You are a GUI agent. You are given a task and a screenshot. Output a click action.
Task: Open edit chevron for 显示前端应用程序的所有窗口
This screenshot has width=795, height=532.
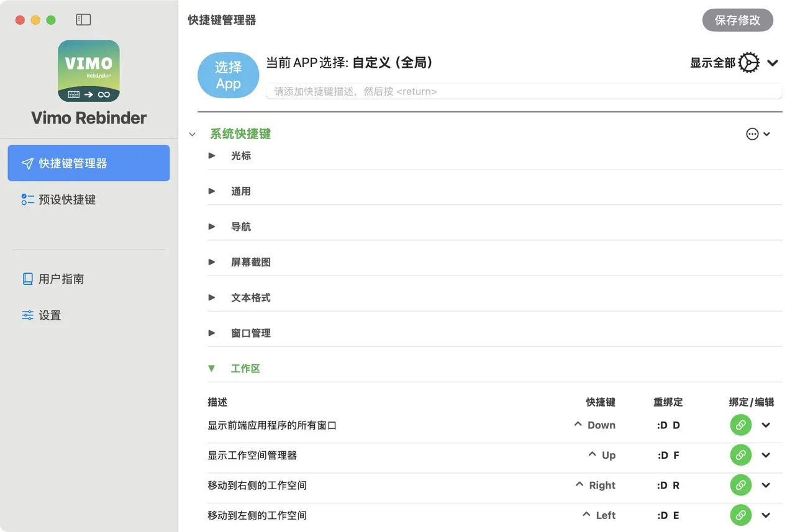point(766,425)
